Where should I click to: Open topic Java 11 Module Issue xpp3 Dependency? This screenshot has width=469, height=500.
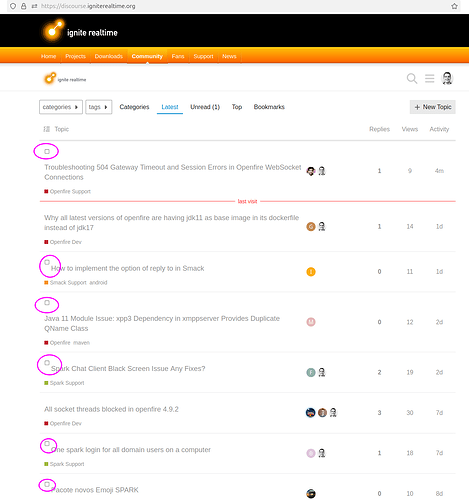(162, 323)
